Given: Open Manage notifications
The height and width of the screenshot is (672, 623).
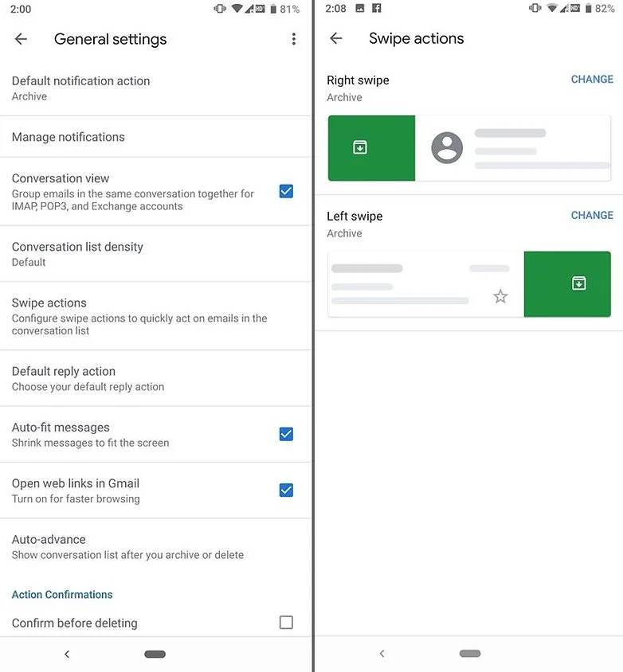Looking at the screenshot, I should coord(155,137).
